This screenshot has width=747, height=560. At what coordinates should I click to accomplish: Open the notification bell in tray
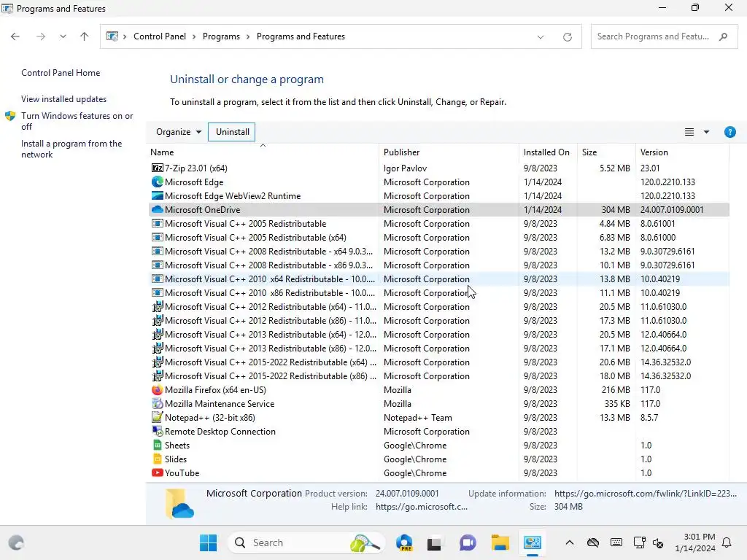click(x=727, y=542)
